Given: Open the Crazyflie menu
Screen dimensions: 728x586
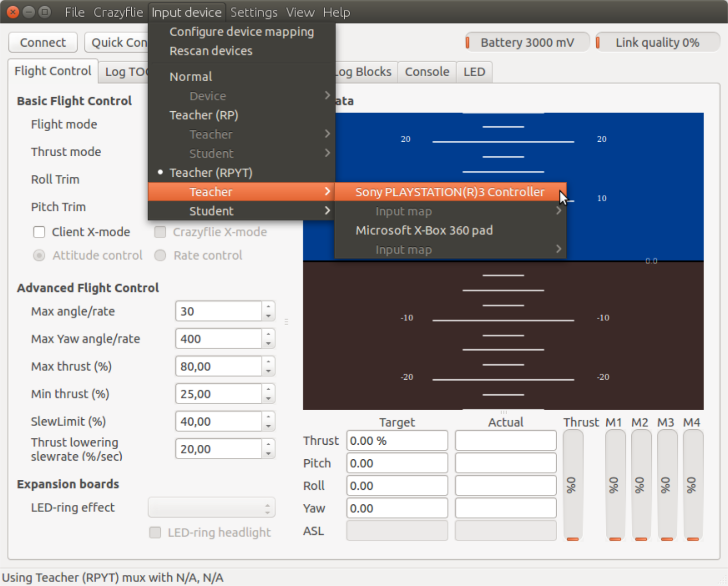Looking at the screenshot, I should point(118,12).
